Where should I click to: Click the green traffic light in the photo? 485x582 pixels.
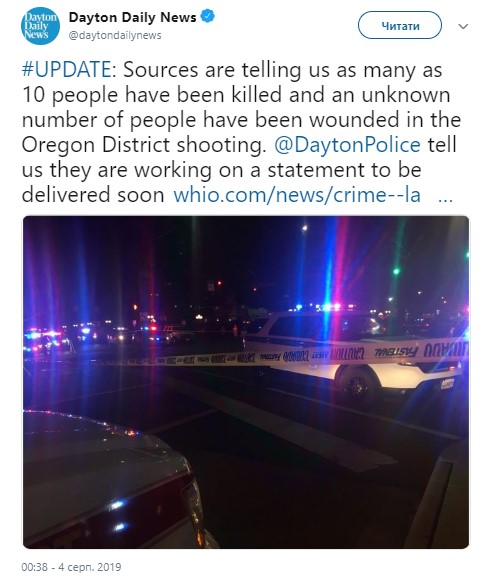396,271
